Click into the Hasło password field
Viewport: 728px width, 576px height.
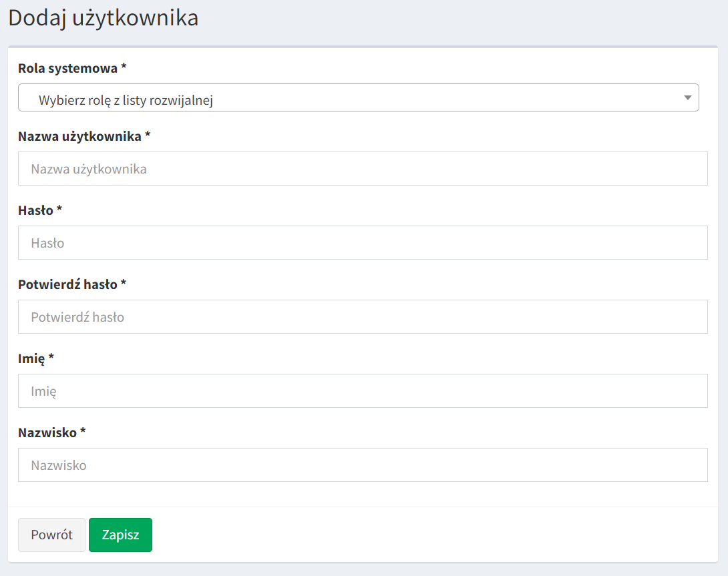(x=362, y=243)
